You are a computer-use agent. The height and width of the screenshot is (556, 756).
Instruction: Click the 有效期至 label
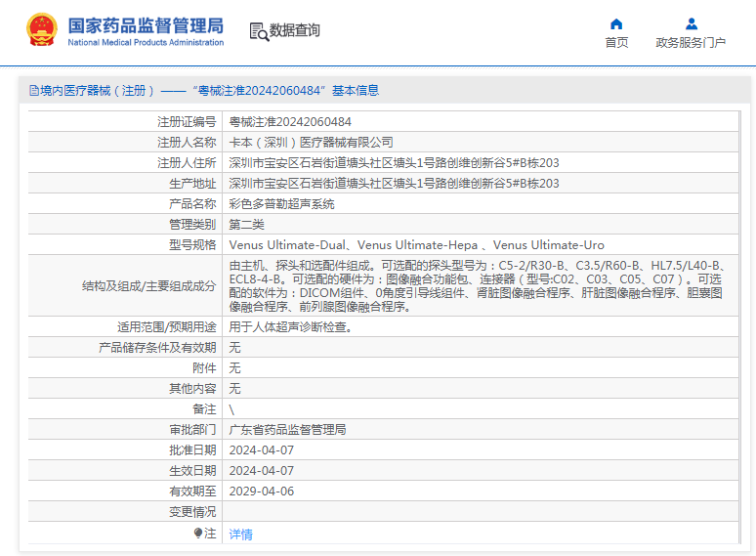click(x=192, y=492)
